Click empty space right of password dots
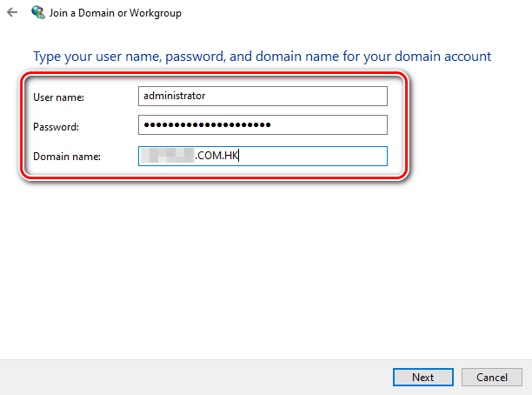532x395 pixels. tap(330, 126)
